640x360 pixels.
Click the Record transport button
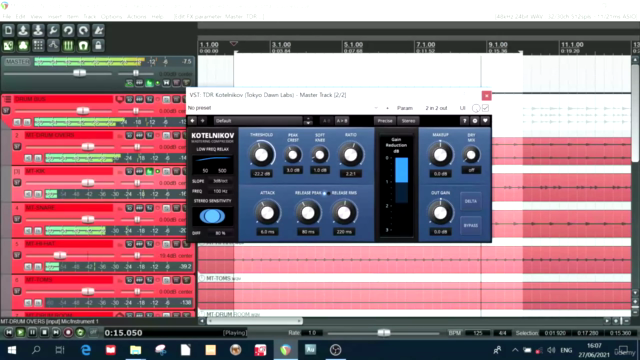click(x=68, y=333)
